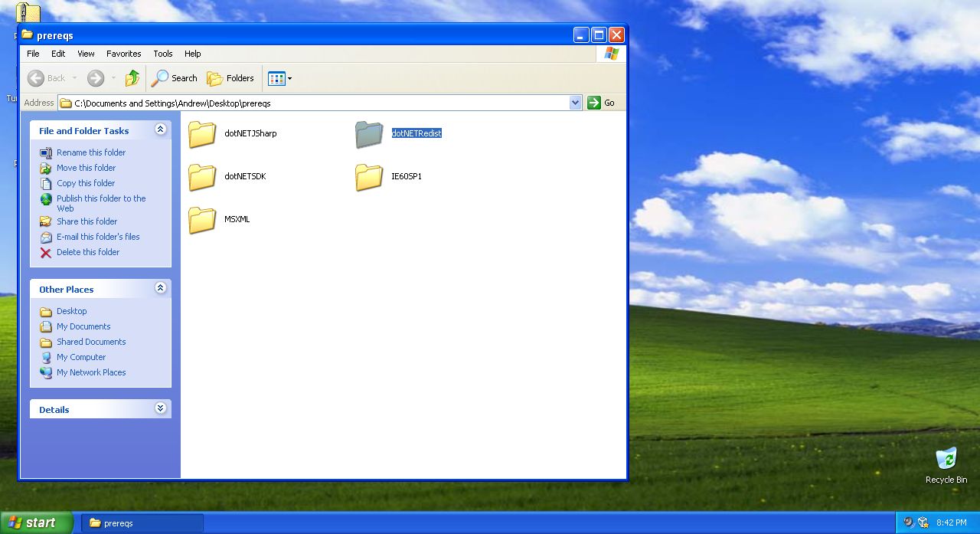Open the File menu

tap(33, 54)
